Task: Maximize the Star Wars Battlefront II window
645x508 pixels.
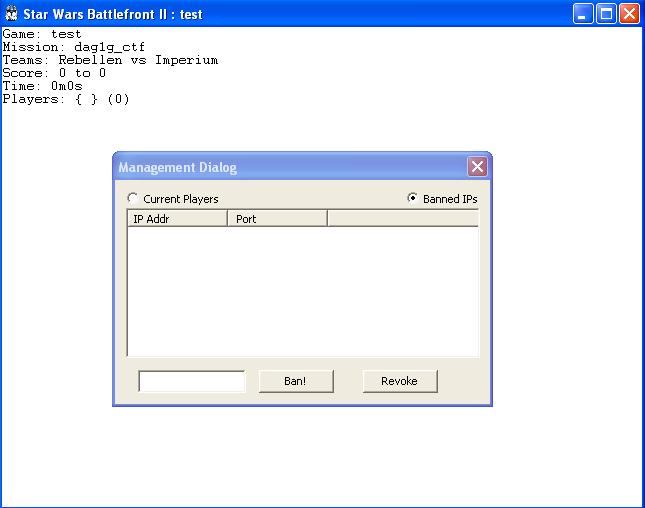Action: click(x=606, y=14)
